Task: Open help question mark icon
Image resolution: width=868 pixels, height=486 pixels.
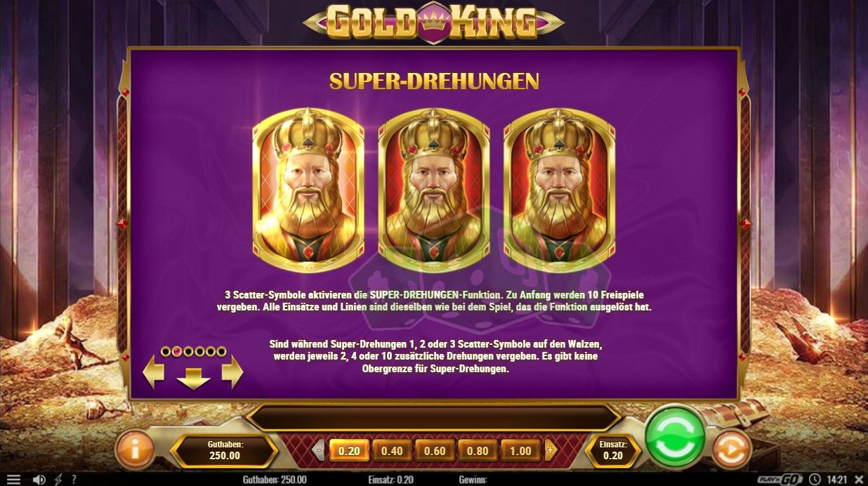Action: click(74, 480)
